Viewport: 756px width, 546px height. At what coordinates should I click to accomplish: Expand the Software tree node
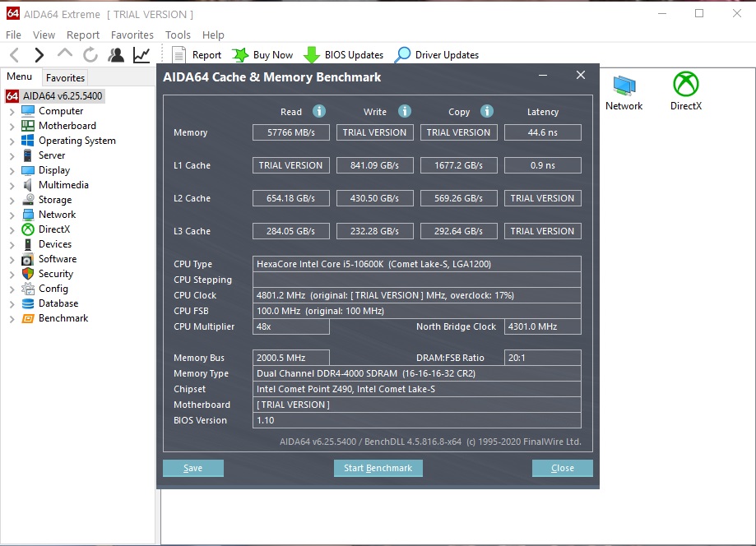coord(12,260)
